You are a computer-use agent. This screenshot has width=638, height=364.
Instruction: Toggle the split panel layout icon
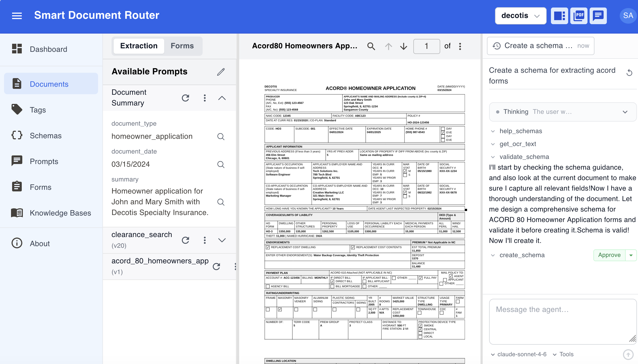point(559,16)
